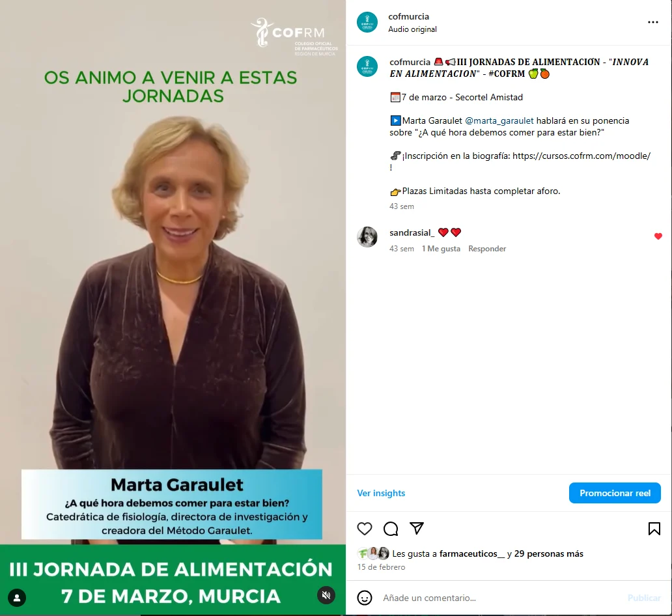Save the post with the bookmark icon
Viewport: 672px width, 616px height.
pyautogui.click(x=654, y=529)
